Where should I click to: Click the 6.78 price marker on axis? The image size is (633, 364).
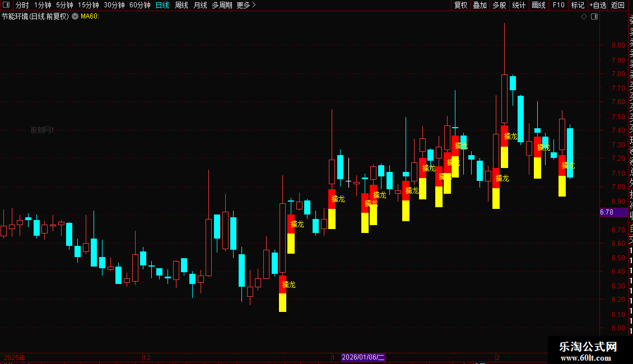[x=613, y=212]
